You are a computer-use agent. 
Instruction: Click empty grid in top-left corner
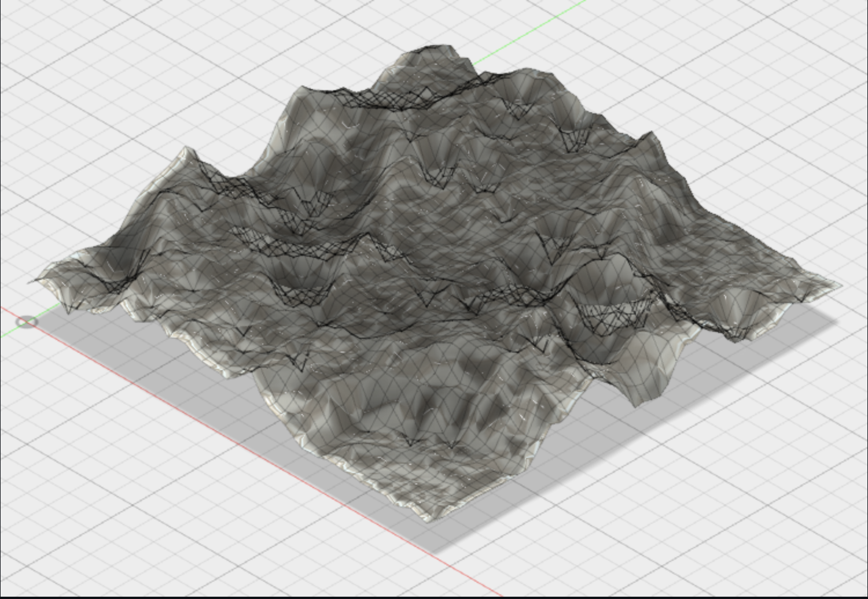coord(87,58)
